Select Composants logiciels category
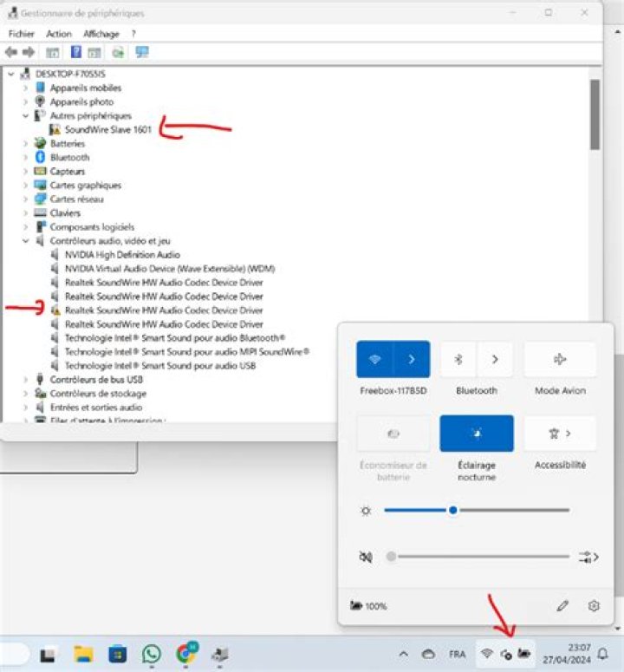The image size is (624, 672). [x=92, y=226]
